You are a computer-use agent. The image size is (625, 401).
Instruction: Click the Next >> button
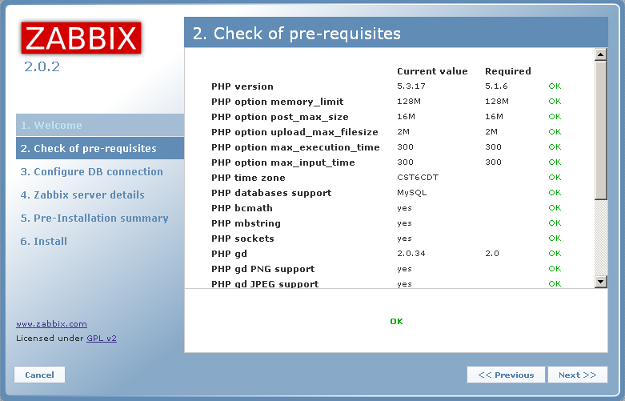[x=577, y=375]
